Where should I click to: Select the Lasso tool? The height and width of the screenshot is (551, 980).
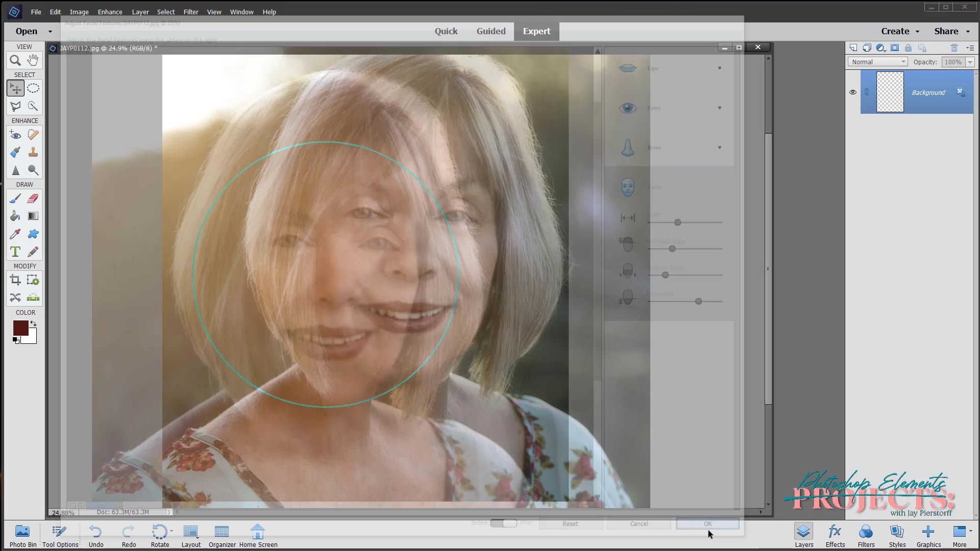(x=14, y=106)
